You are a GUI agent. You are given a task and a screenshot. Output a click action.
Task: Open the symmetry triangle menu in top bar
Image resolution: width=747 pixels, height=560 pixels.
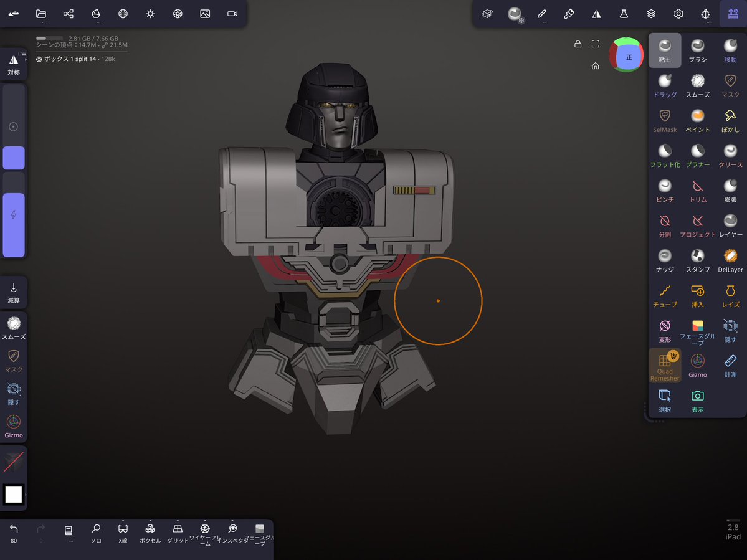click(596, 14)
